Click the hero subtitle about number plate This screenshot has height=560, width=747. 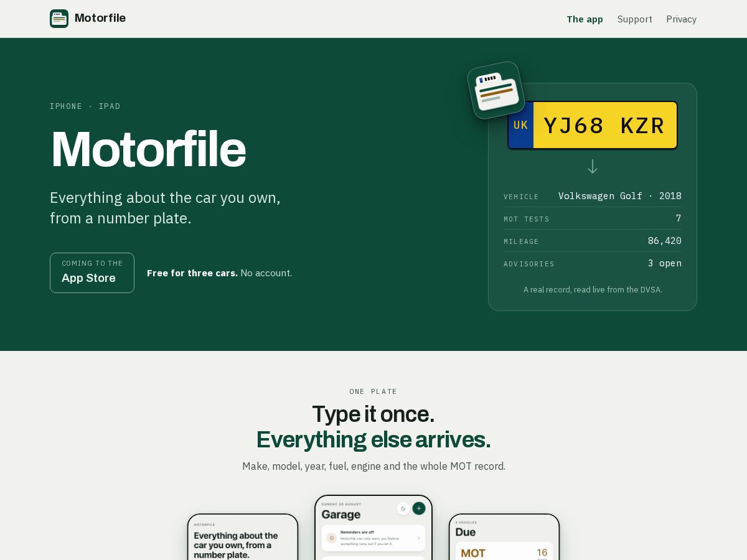[x=165, y=208]
